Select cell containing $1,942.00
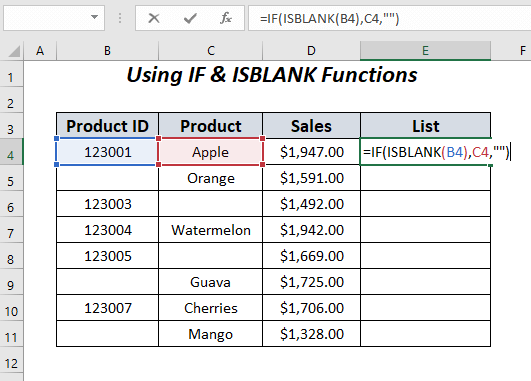The image size is (531, 381). tap(311, 230)
